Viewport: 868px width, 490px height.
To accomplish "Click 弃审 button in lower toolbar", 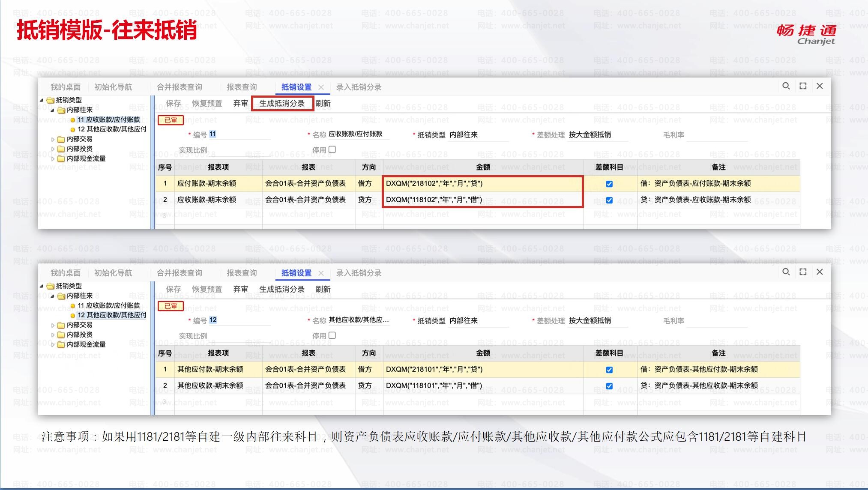I will tap(240, 289).
